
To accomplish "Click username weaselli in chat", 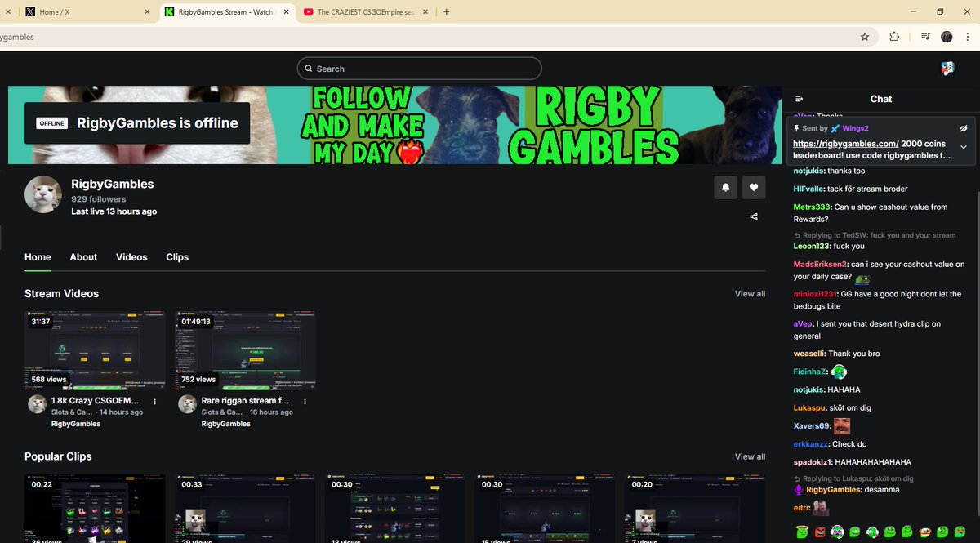I will [x=808, y=354].
